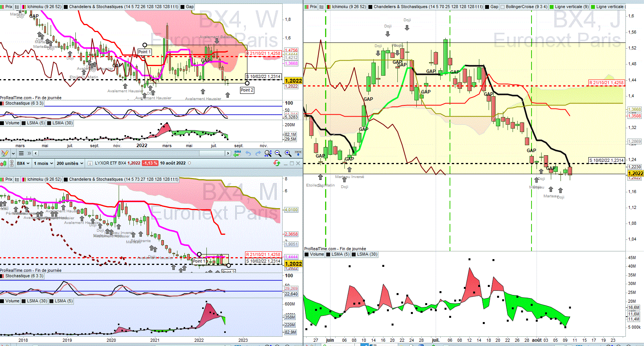Image resolution: width=644 pixels, height=346 pixels.
Task: Open the 1 mois timeframe dropdown
Action: pyautogui.click(x=43, y=163)
